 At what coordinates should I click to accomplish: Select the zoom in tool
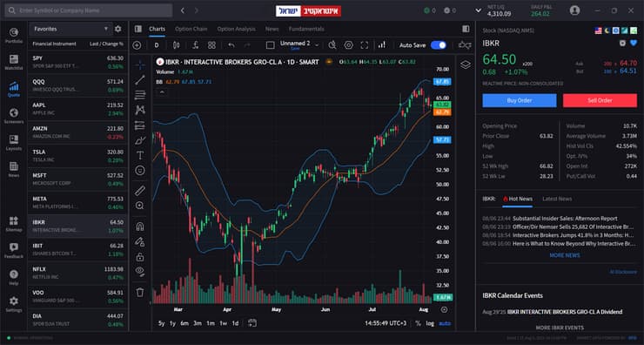click(x=140, y=206)
